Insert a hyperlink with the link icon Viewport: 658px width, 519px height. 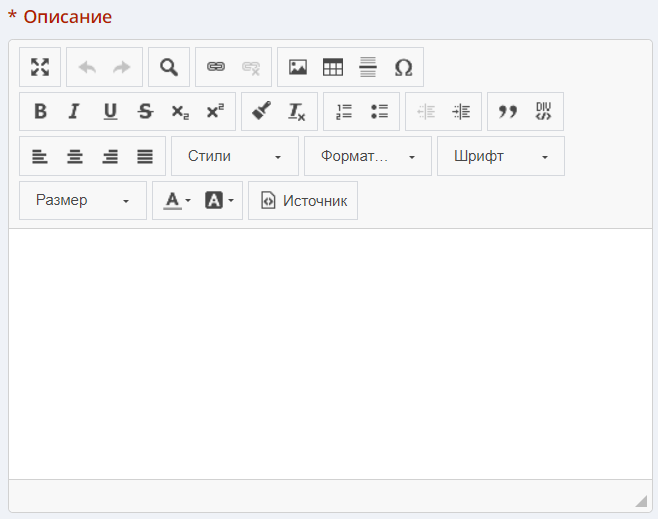tap(216, 67)
